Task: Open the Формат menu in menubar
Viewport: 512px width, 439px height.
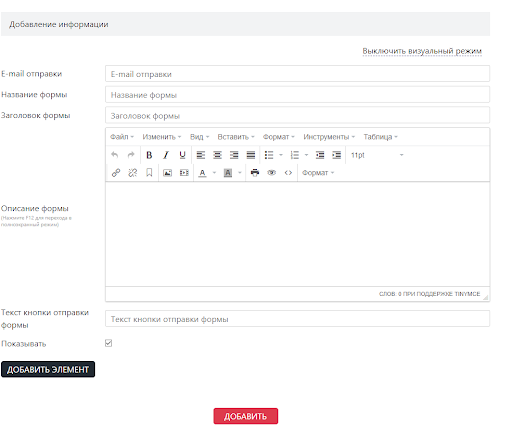Action: 279,137
